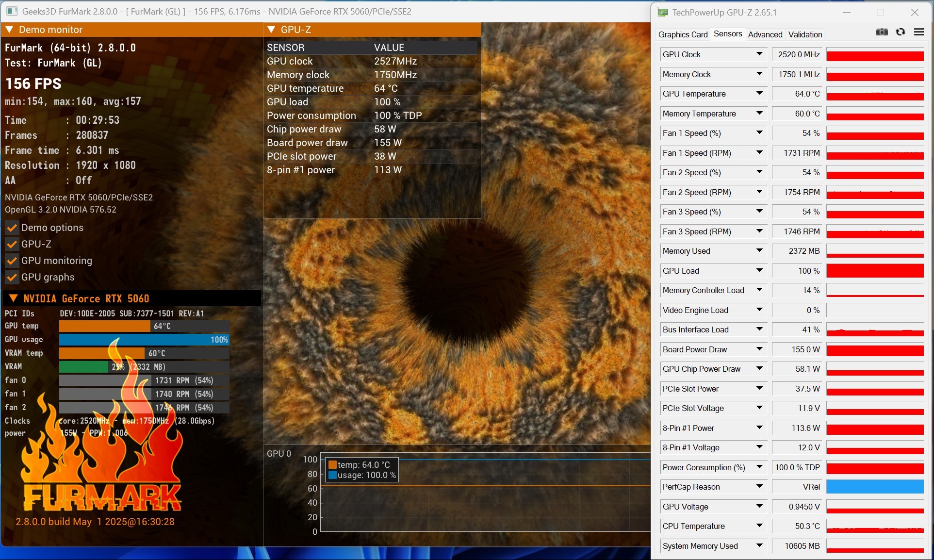Click the Bus Interface Load history graph

coord(875,329)
